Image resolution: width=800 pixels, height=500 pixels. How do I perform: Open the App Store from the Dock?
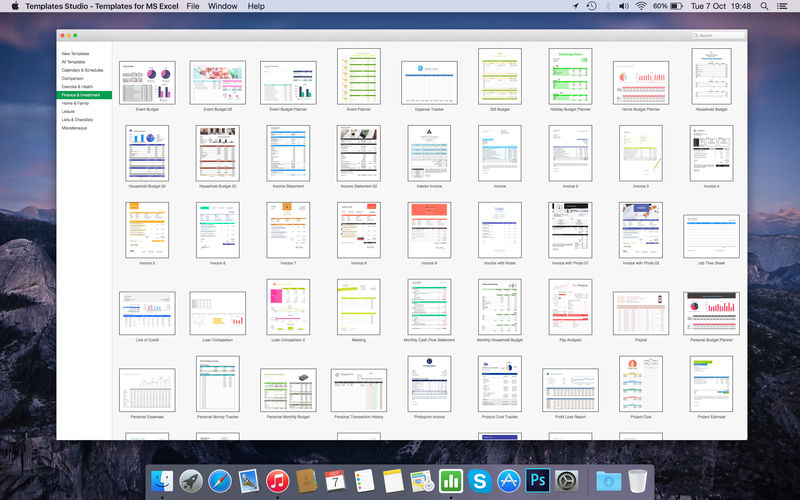pos(509,481)
